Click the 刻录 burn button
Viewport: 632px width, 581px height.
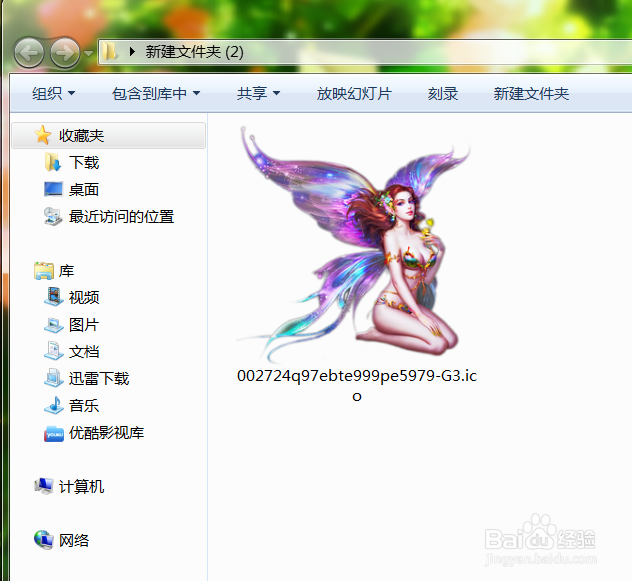443,94
